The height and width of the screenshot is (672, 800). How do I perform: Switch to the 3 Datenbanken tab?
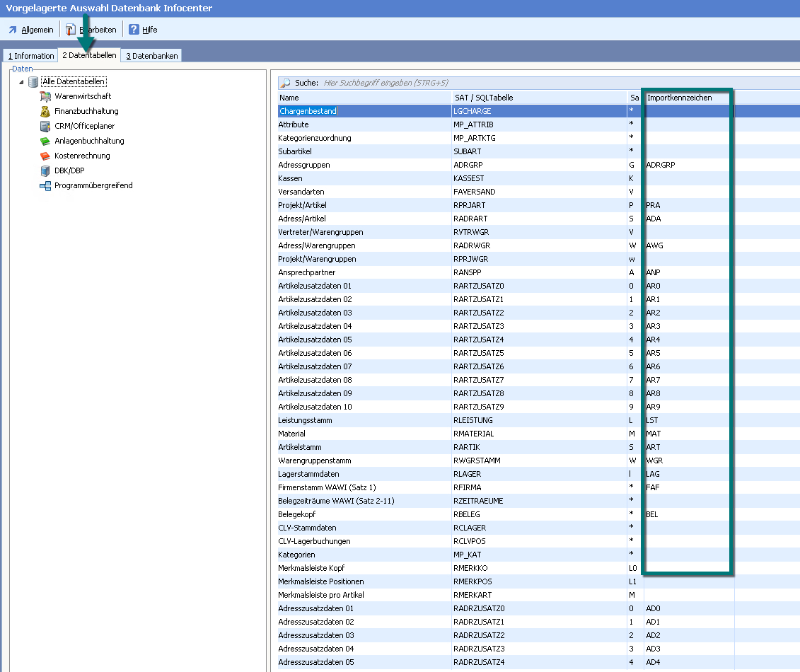click(x=151, y=56)
